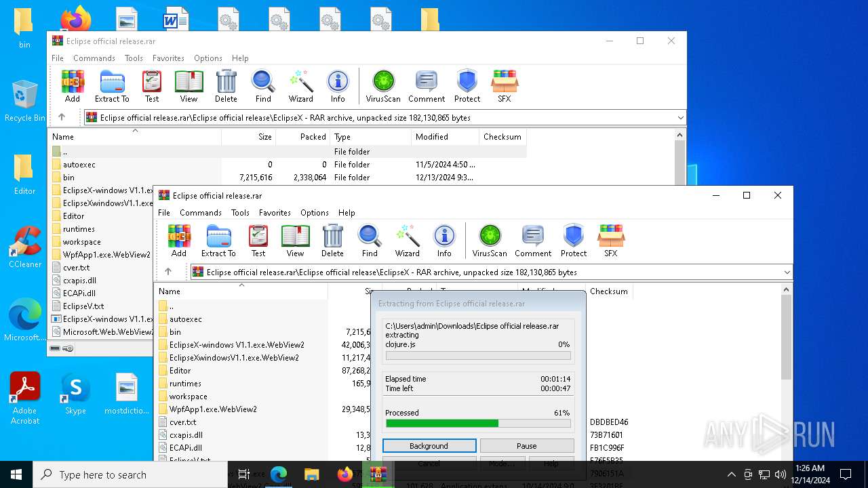Click Background button in extraction dialog
The height and width of the screenshot is (488, 868).
pyautogui.click(x=429, y=446)
